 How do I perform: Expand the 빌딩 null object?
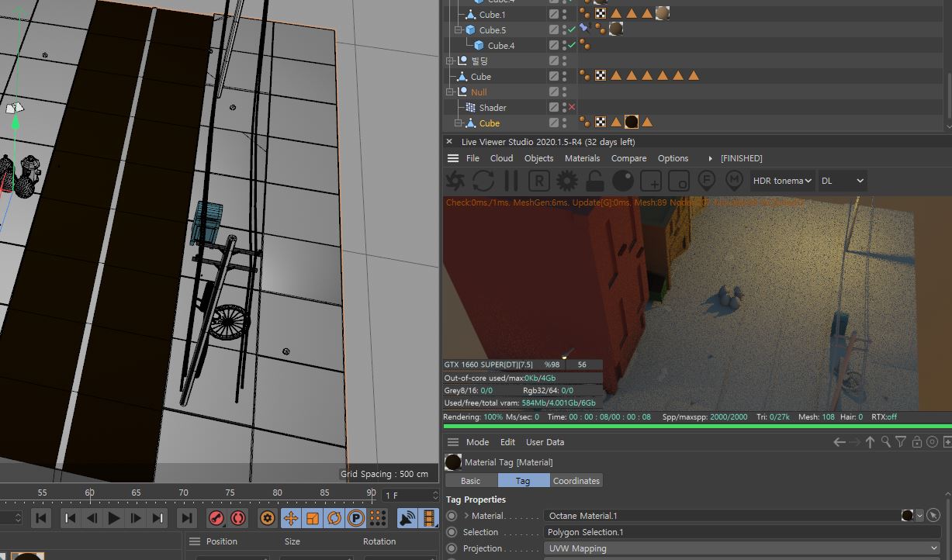click(450, 60)
